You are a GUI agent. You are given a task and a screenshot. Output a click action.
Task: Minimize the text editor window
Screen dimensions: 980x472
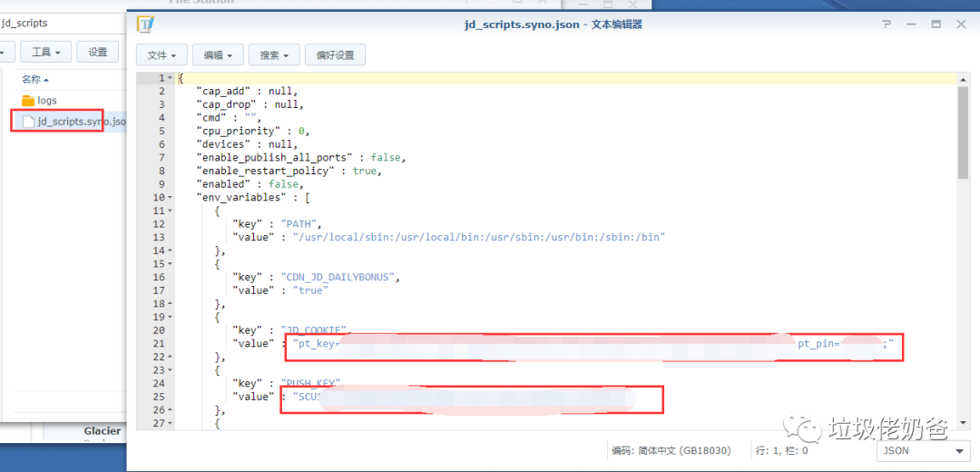[911, 25]
